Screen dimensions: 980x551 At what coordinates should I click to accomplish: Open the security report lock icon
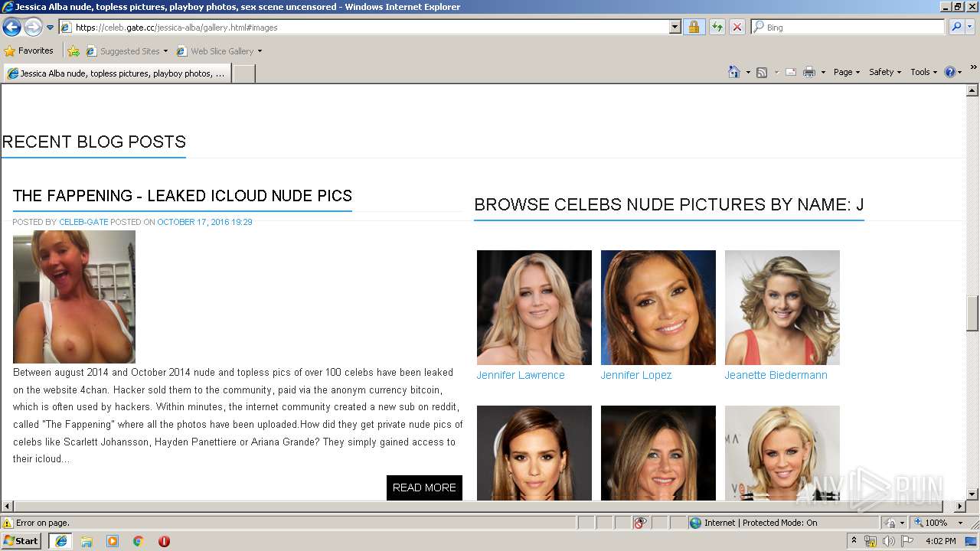[694, 27]
